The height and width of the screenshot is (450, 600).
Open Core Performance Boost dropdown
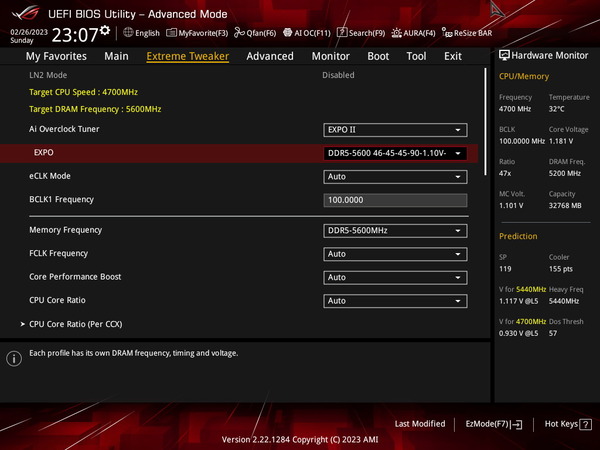click(x=395, y=277)
